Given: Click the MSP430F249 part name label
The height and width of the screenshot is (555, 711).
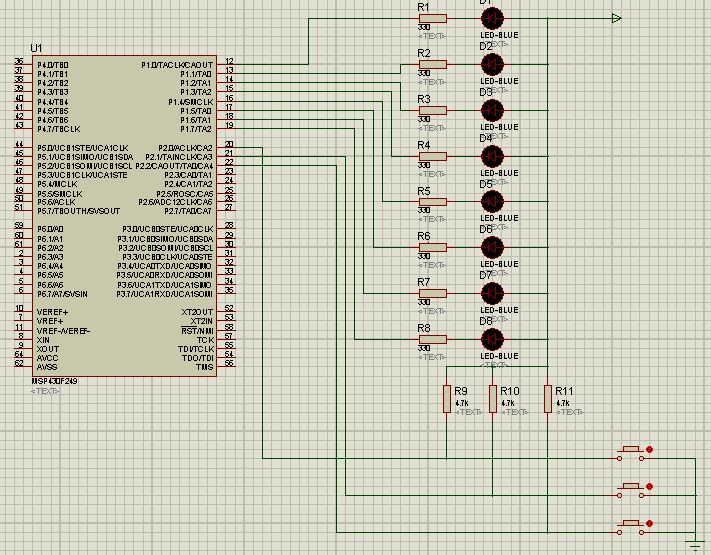Looking at the screenshot, I should [x=54, y=381].
